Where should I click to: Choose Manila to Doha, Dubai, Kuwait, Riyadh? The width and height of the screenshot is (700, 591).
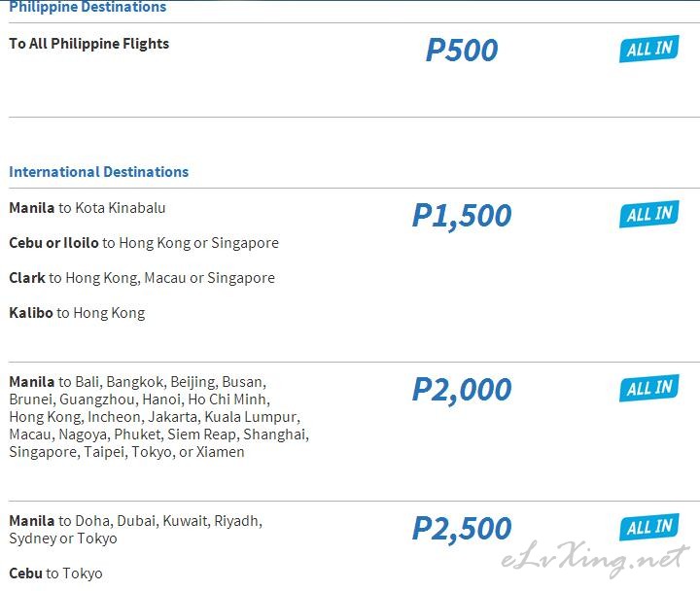[x=136, y=521]
